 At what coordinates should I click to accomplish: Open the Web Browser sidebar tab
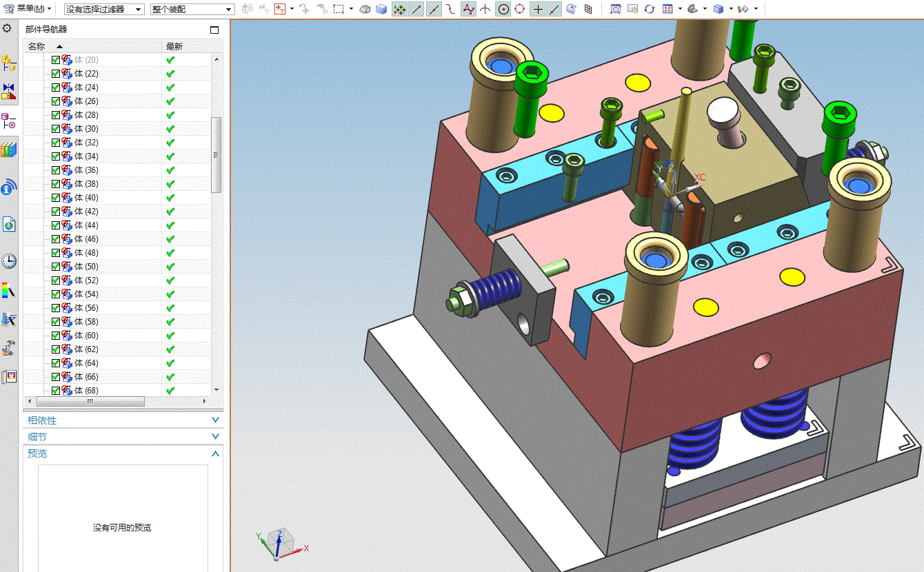click(9, 224)
